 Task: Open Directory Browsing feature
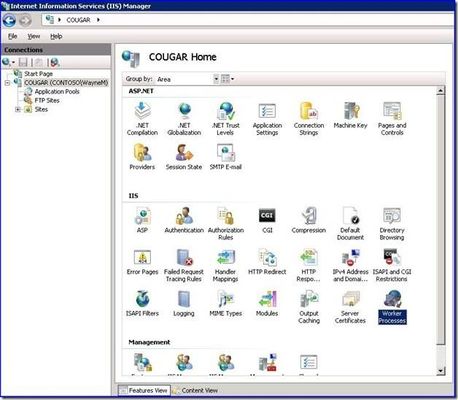tap(392, 223)
